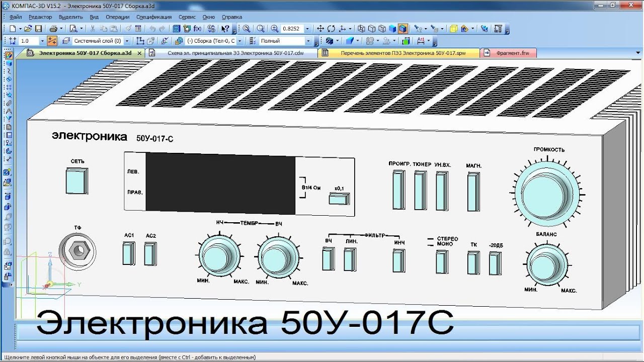The image size is (644, 362).
Task: Open the (-) Сборка state dropdown
Action: click(239, 41)
